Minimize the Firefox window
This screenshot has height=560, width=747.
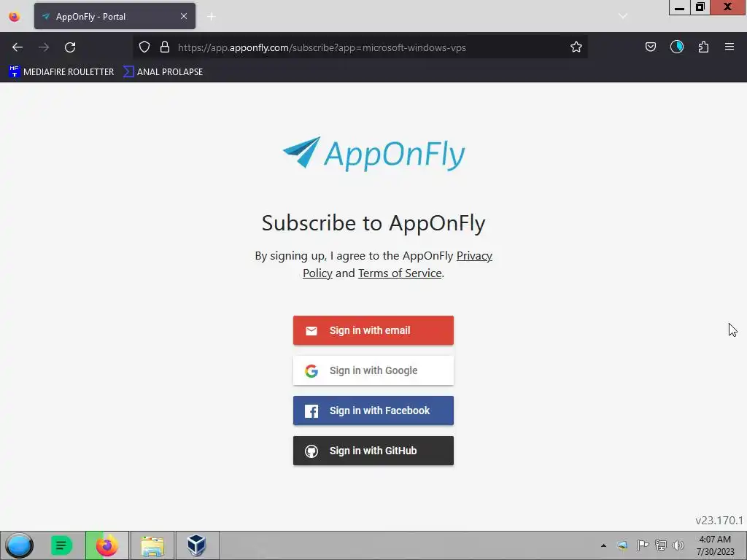tap(680, 7)
